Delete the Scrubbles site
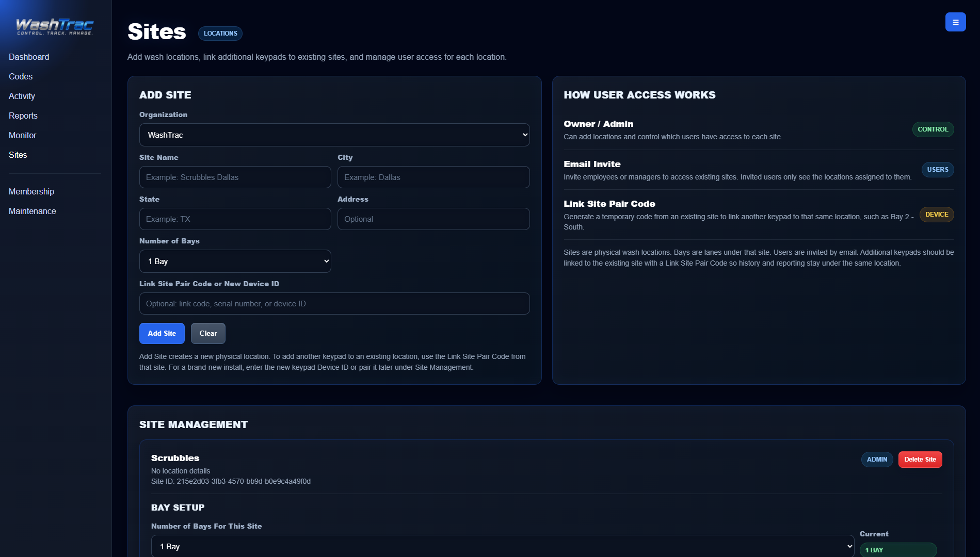The height and width of the screenshot is (557, 980). [920, 460]
